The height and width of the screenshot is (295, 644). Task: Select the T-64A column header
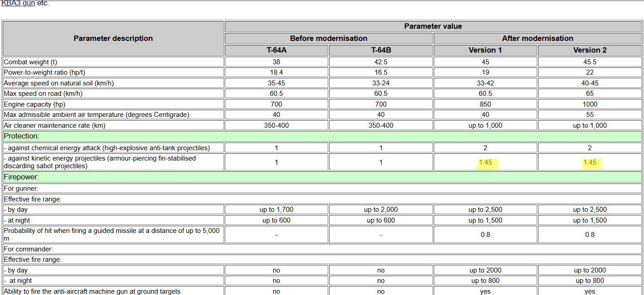pos(276,50)
